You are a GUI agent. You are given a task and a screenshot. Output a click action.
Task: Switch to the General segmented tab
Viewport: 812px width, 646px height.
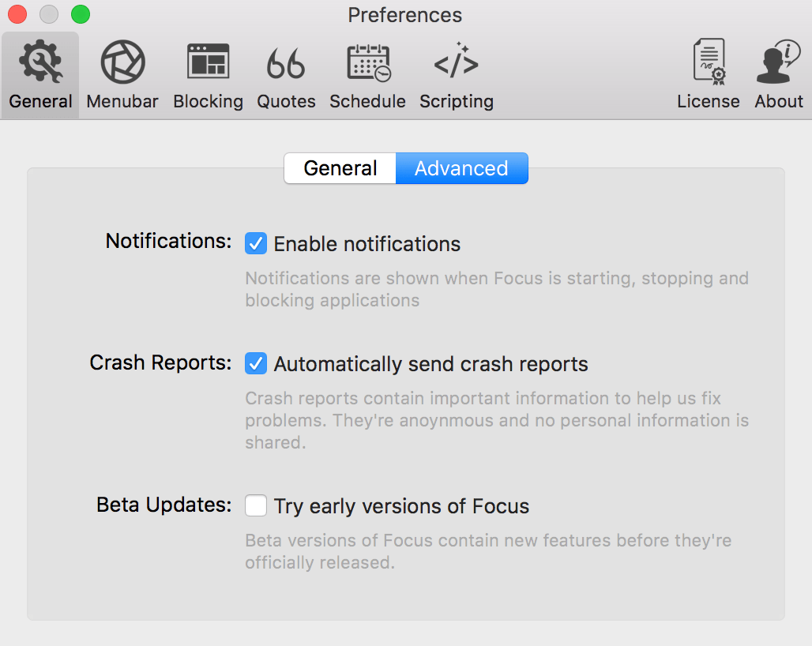click(x=340, y=168)
